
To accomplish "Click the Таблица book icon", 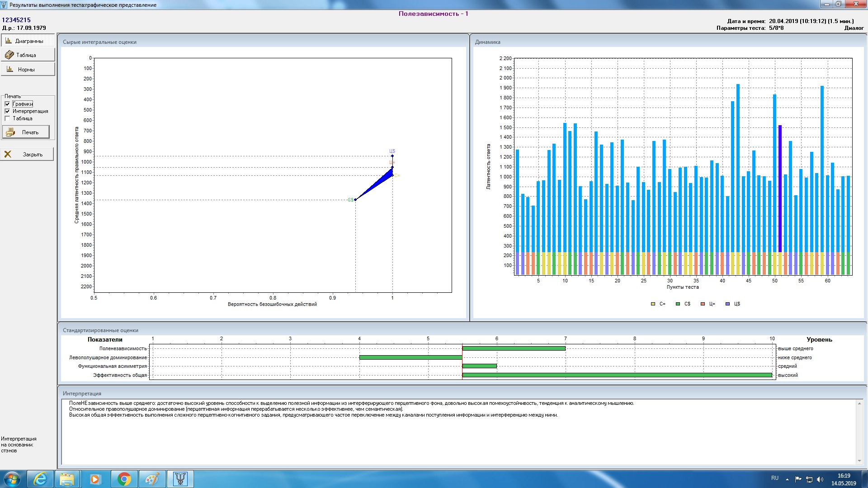I will tap(9, 55).
